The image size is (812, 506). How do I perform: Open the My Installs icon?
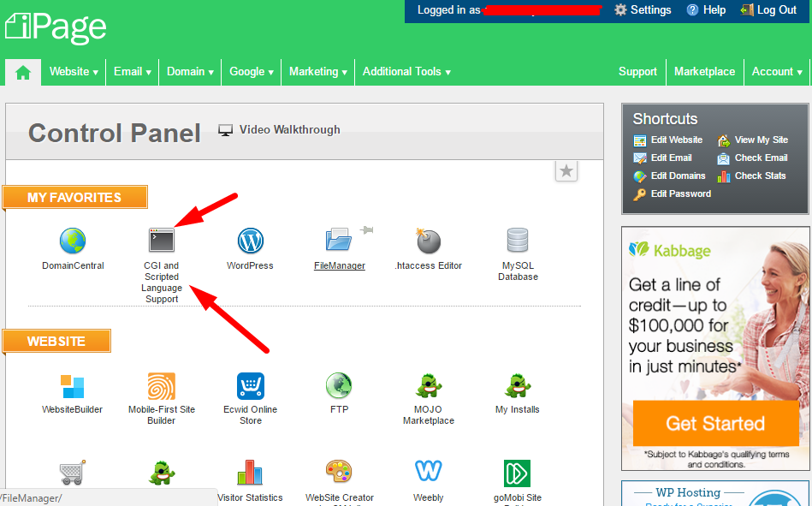tap(518, 386)
